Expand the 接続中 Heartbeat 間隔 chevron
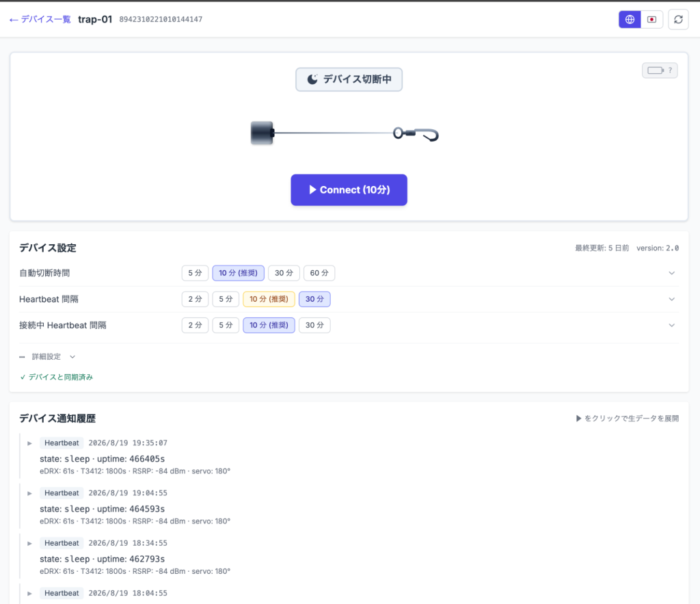The height and width of the screenshot is (604, 700). (671, 325)
